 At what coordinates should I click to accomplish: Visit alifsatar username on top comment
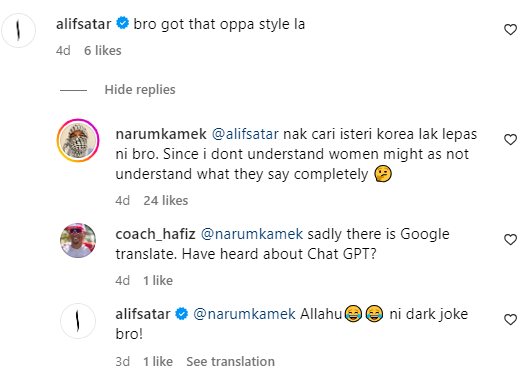(83, 24)
